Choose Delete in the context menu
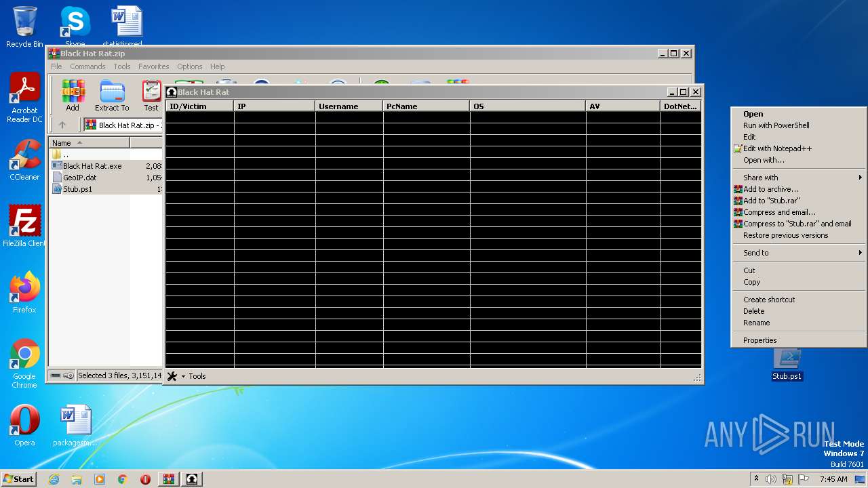This screenshot has height=488, width=868. click(798, 311)
